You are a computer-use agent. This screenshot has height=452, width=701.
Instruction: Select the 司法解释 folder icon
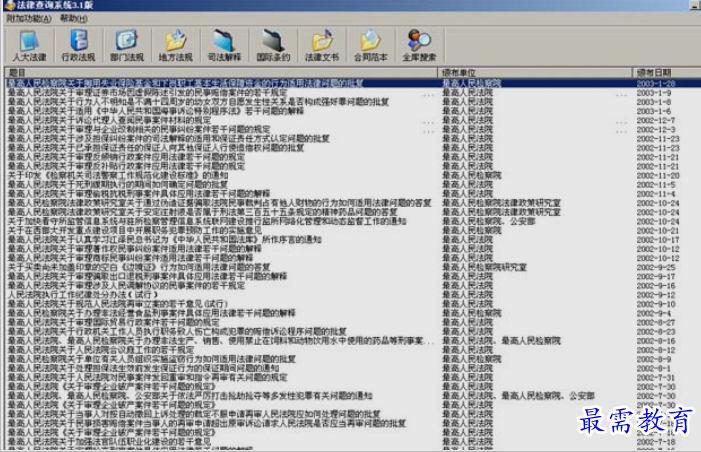(224, 46)
